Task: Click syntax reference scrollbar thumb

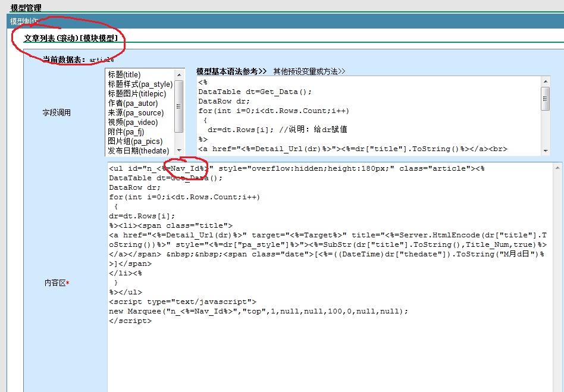Action: (545, 98)
